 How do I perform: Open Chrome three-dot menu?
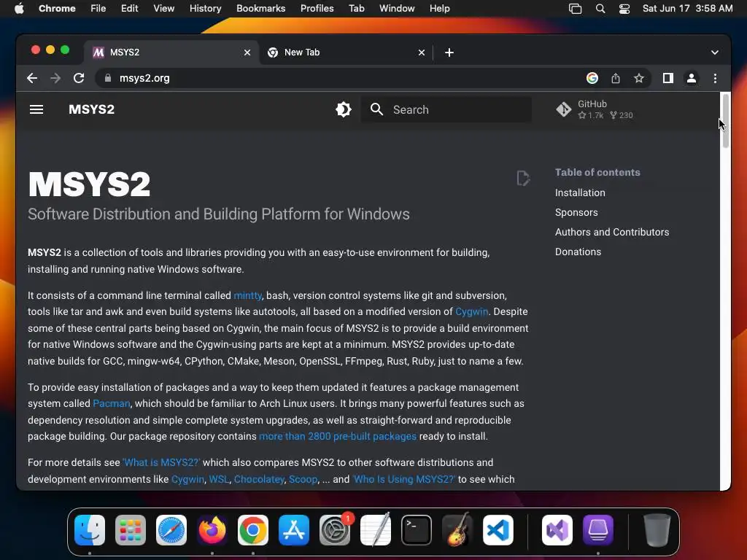(x=715, y=78)
